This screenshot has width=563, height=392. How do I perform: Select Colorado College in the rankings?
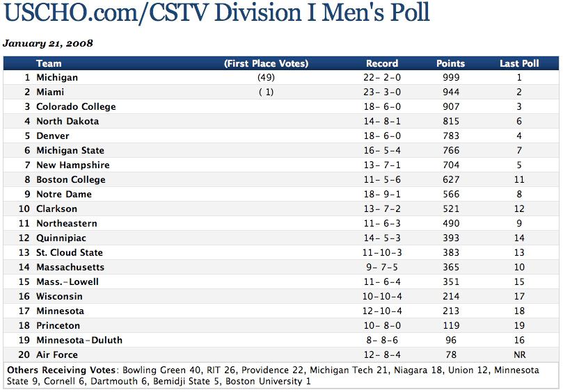76,107
